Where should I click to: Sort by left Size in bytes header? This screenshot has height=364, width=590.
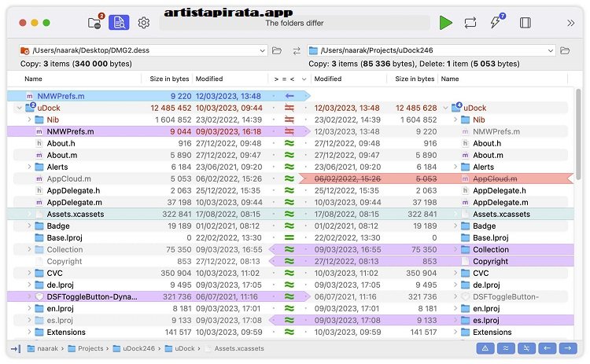[169, 79]
